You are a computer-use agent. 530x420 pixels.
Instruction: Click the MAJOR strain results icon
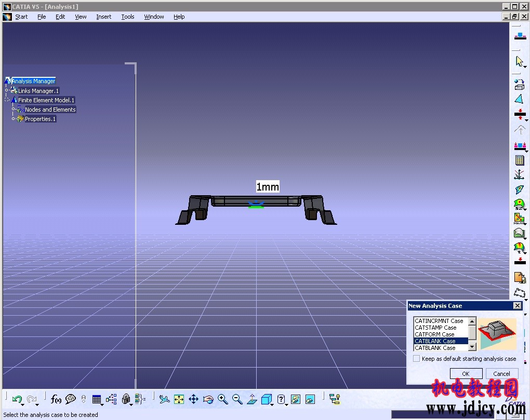pos(519,219)
